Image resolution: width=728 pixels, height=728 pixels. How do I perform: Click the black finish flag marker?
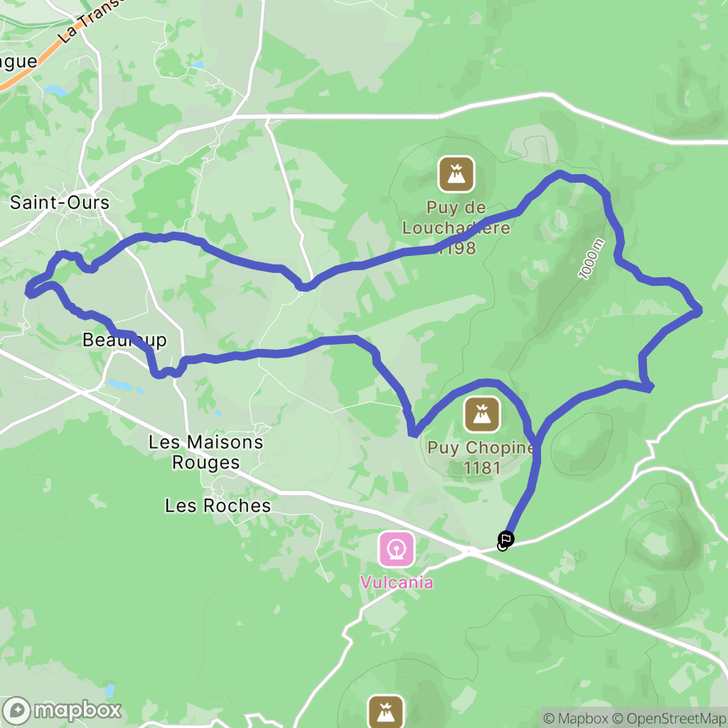click(506, 539)
